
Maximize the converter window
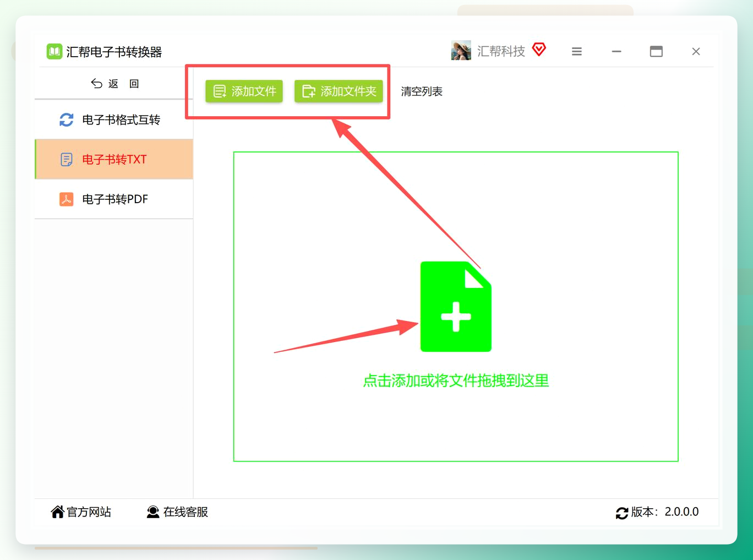click(x=656, y=51)
